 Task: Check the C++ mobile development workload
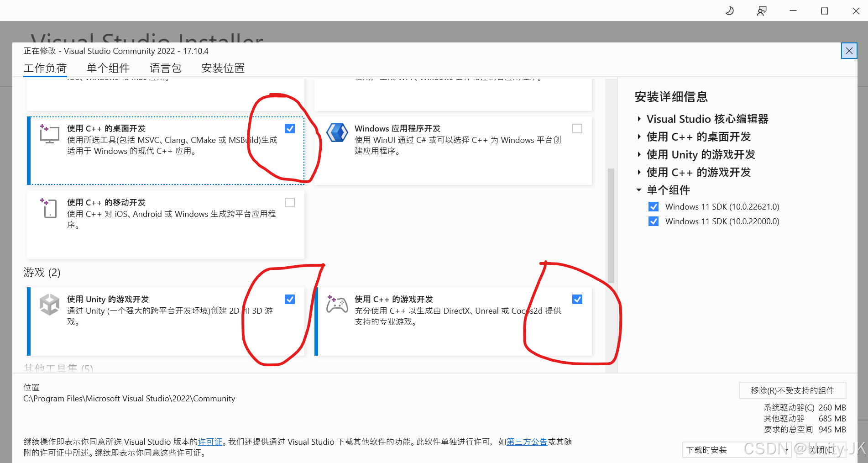point(290,202)
